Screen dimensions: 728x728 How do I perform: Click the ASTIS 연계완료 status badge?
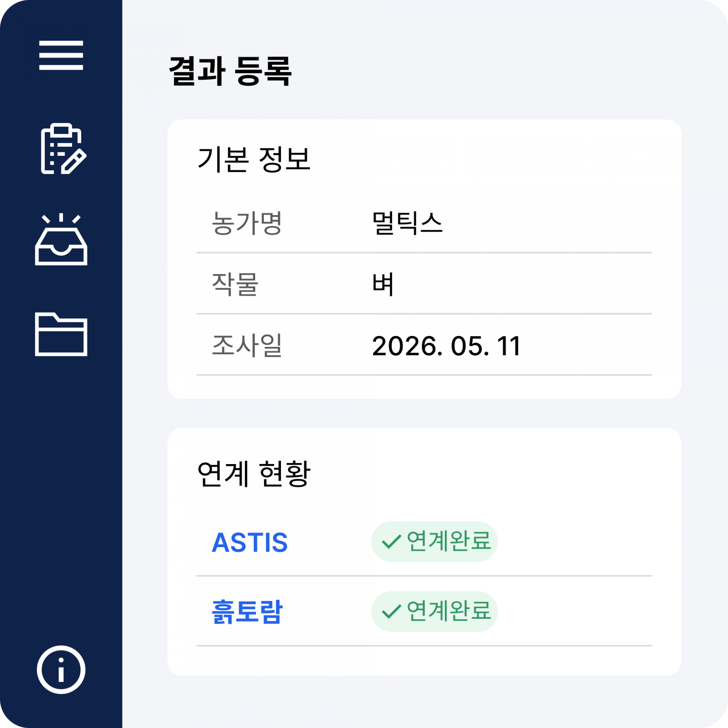pyautogui.click(x=435, y=541)
